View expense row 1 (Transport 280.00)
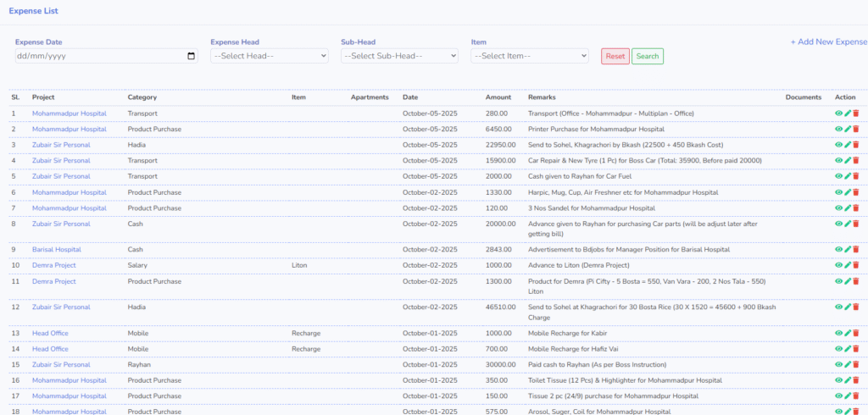 click(x=838, y=113)
